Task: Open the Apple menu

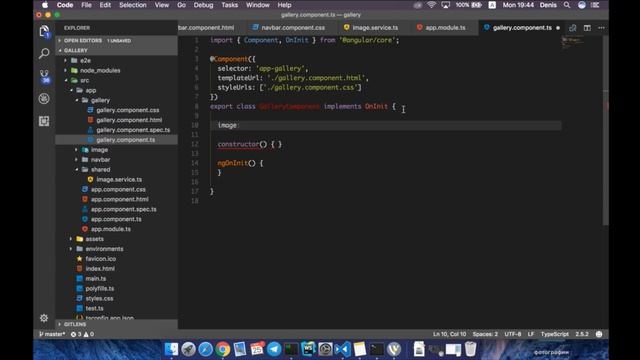Action: pos(45,5)
